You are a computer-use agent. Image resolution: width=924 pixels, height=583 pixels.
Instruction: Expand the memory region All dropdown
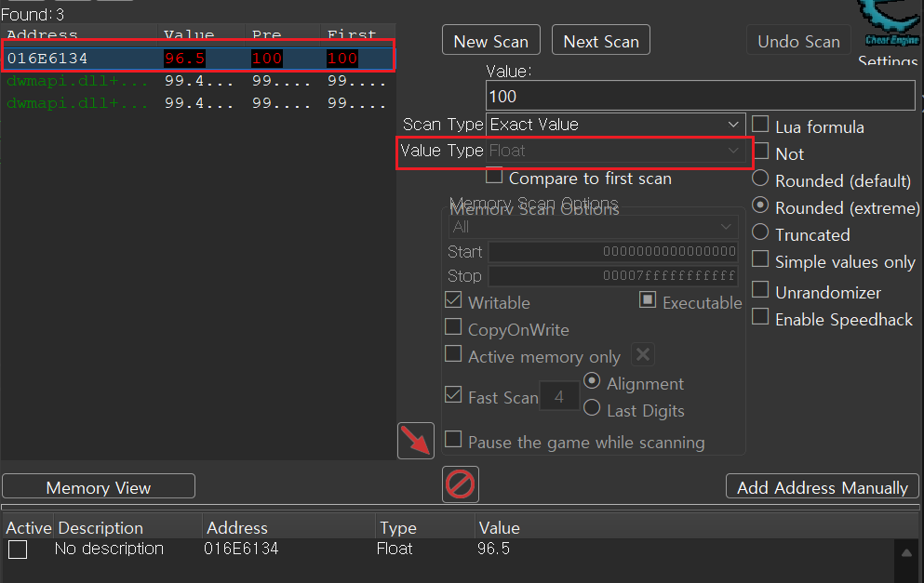[593, 227]
